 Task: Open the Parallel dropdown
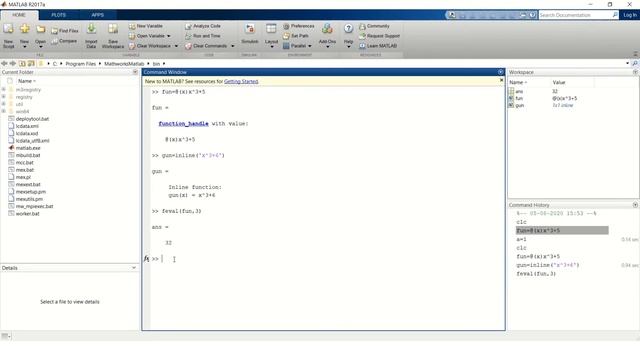coord(298,46)
